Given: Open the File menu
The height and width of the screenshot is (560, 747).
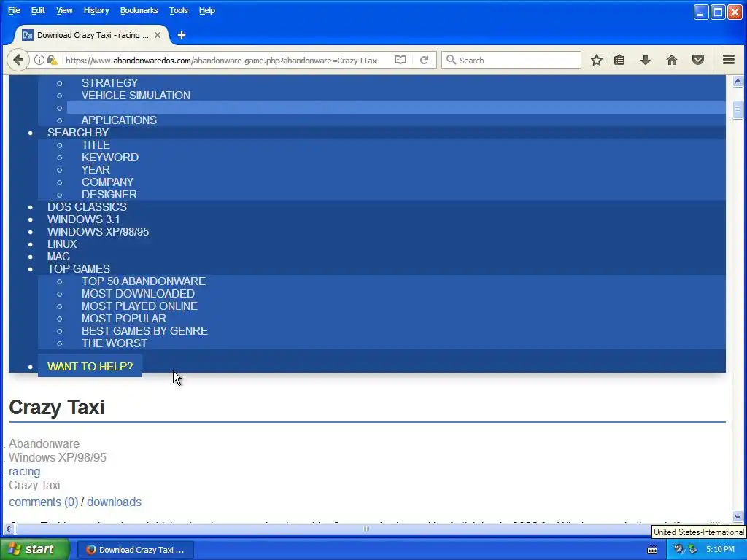Looking at the screenshot, I should 14,10.
